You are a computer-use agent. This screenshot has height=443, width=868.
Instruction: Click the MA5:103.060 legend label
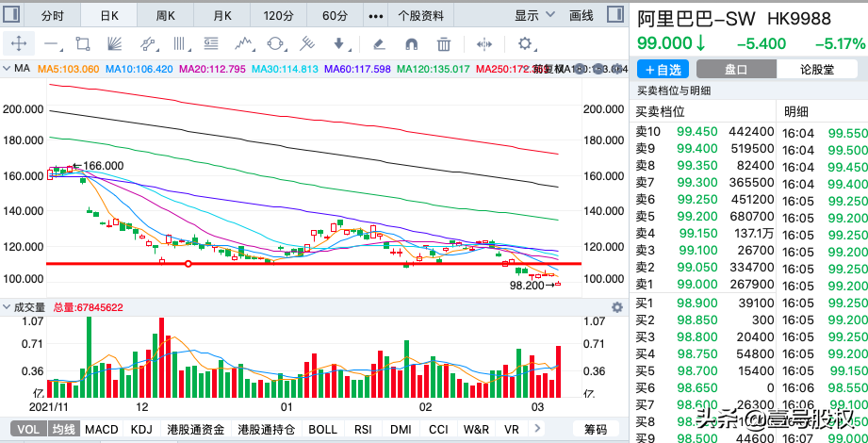68,69
